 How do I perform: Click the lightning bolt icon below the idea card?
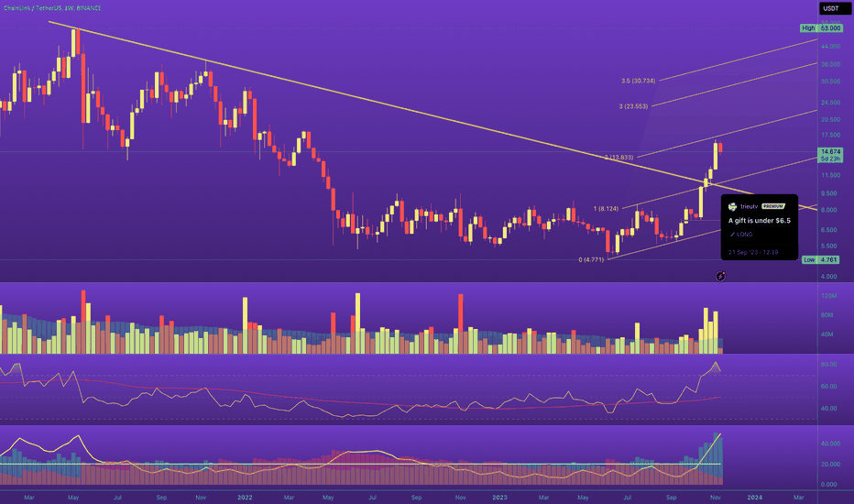tap(720, 276)
